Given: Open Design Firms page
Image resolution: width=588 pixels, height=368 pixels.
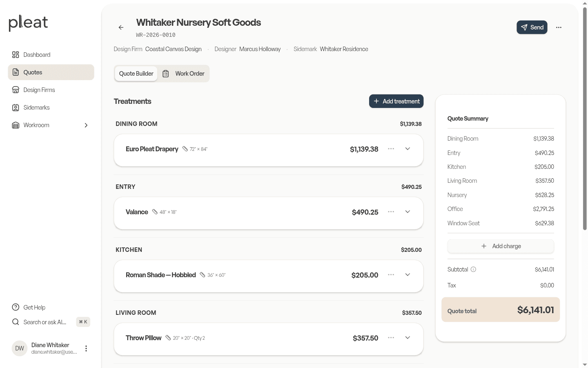Looking at the screenshot, I should tap(51, 90).
